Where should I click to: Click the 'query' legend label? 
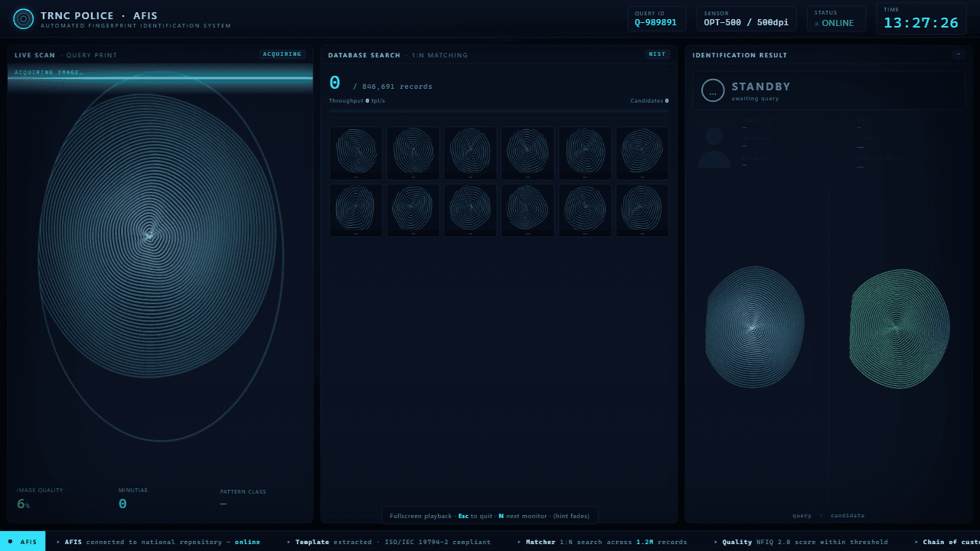tap(802, 516)
